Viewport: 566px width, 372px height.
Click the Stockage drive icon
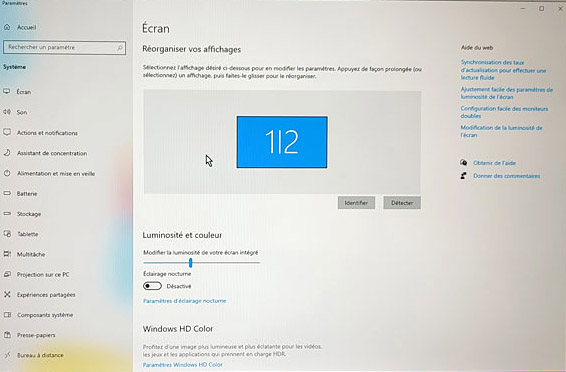tap(7, 214)
